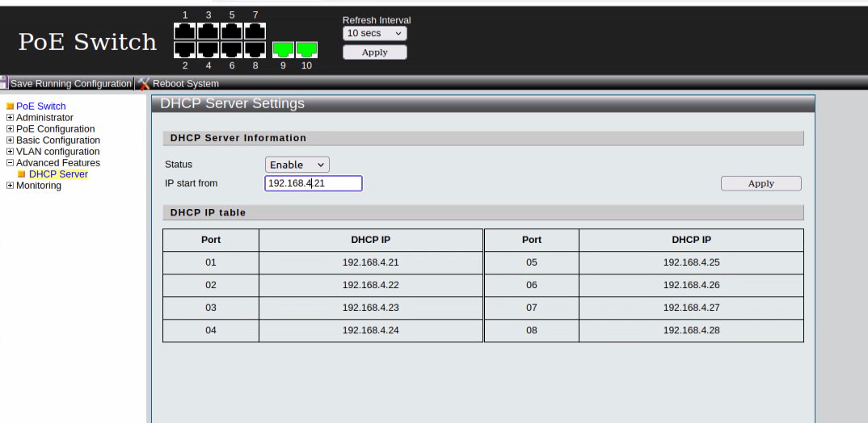The image size is (868, 423).
Task: Collapse the Advanced Features tree node
Action: click(10, 163)
